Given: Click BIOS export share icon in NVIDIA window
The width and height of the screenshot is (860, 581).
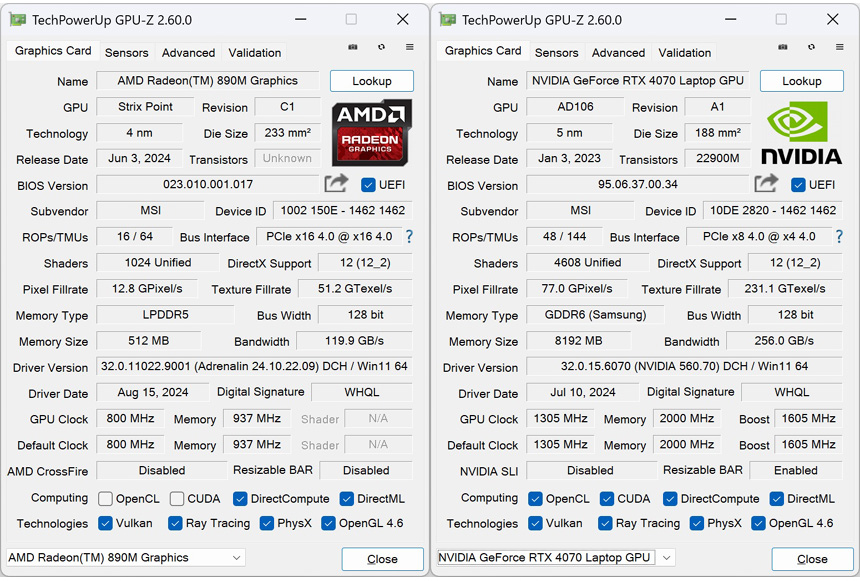Looking at the screenshot, I should [766, 183].
